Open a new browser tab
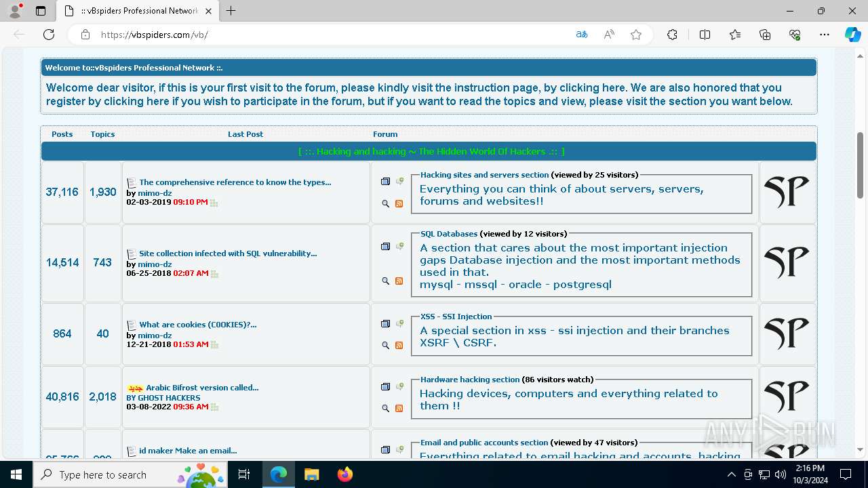The height and width of the screenshot is (488, 868). 231,11
